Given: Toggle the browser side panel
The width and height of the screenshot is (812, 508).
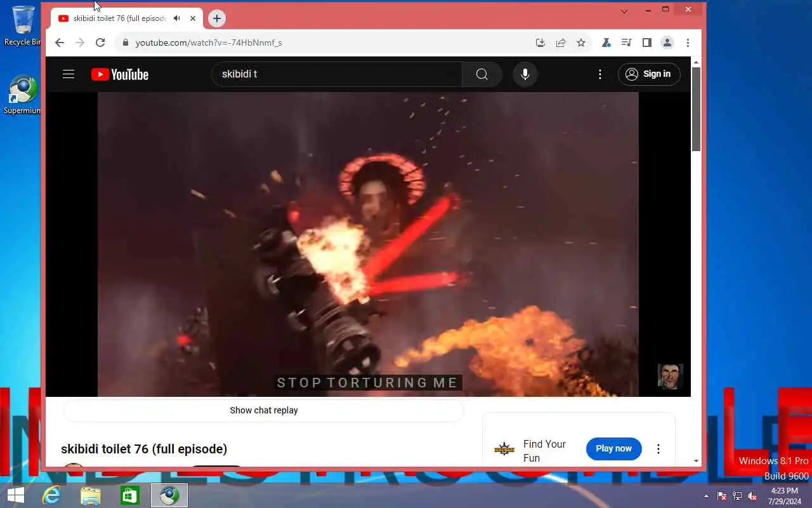Looking at the screenshot, I should pos(646,43).
